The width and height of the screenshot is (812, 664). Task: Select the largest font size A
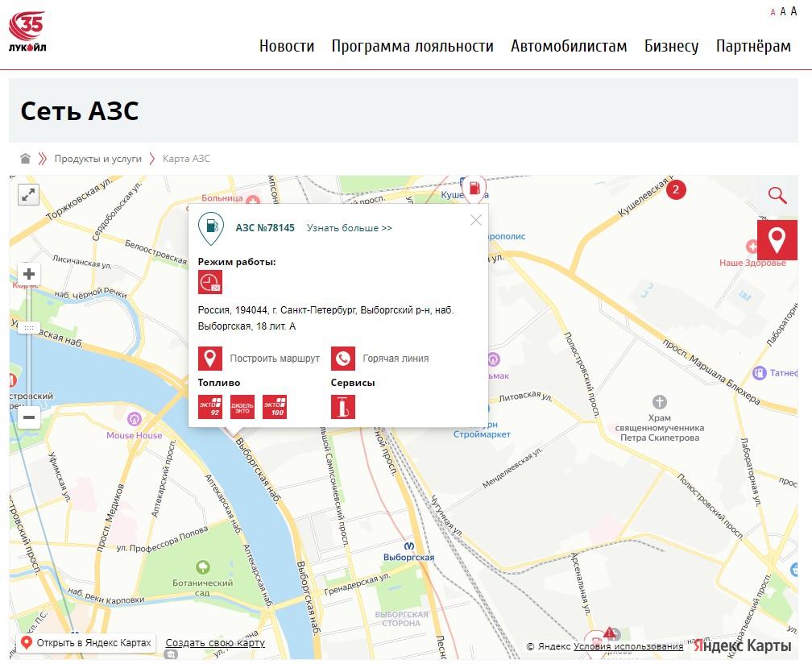click(793, 10)
